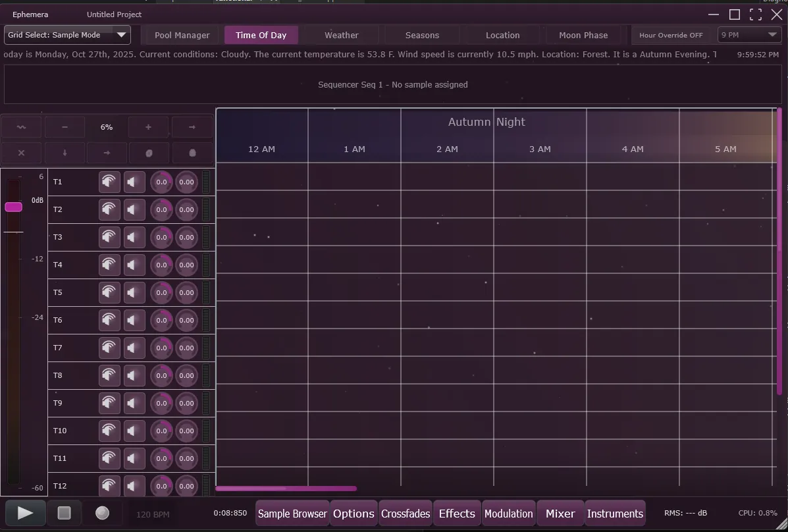The width and height of the screenshot is (788, 532).
Task: Click the minus zoom-out button
Action: (x=65, y=127)
